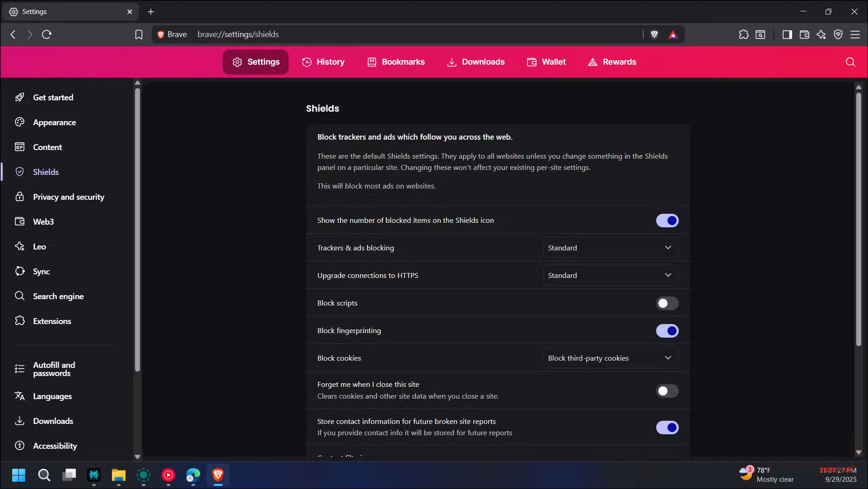
Task: Toggle the sidebar panel icon
Action: (787, 34)
